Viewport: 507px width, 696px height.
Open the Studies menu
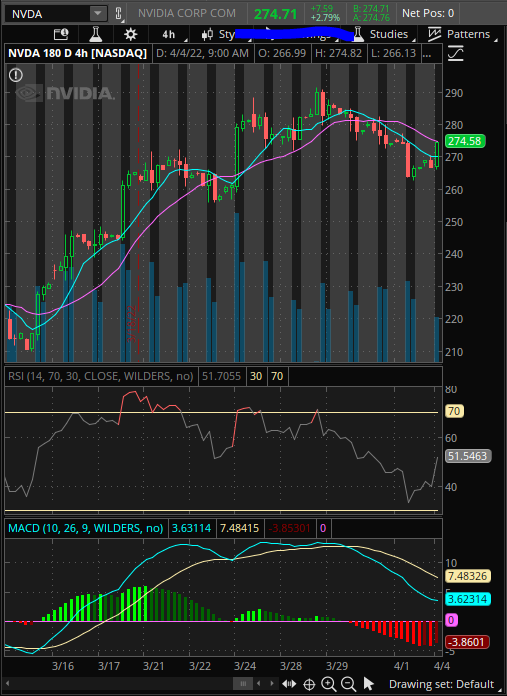point(388,34)
